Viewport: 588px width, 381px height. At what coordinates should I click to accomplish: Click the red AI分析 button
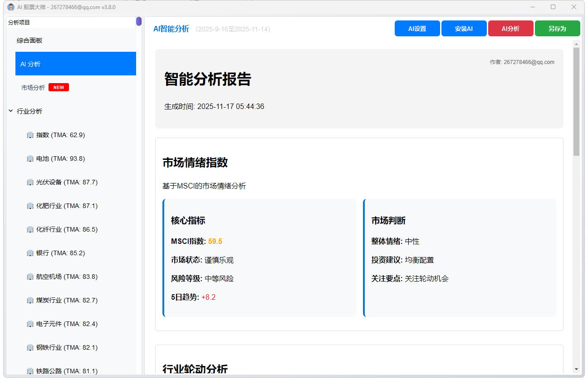pos(510,28)
